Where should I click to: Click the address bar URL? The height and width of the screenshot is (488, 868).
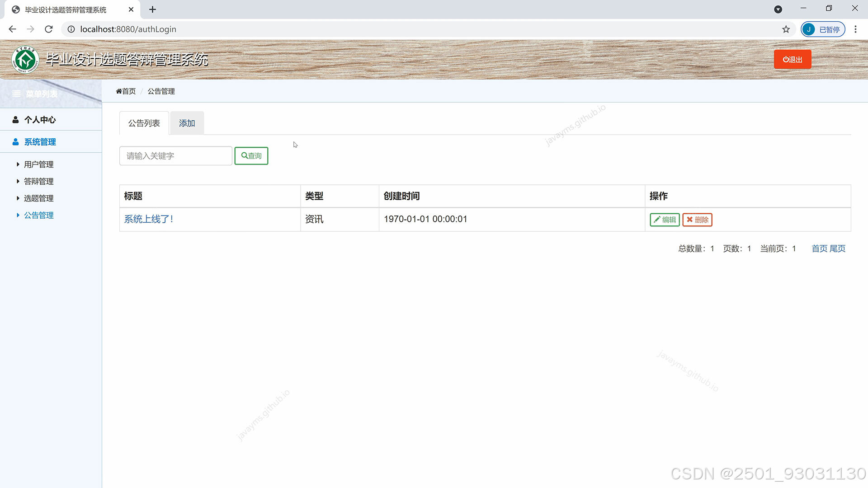[128, 29]
